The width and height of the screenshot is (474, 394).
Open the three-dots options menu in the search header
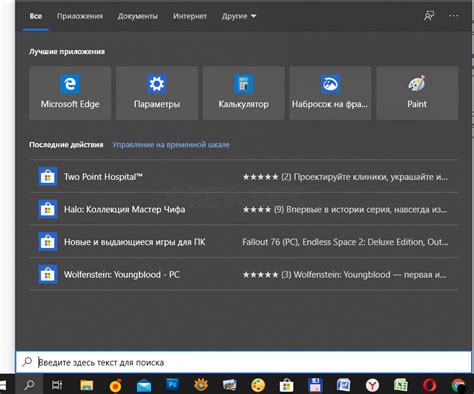pos(453,16)
